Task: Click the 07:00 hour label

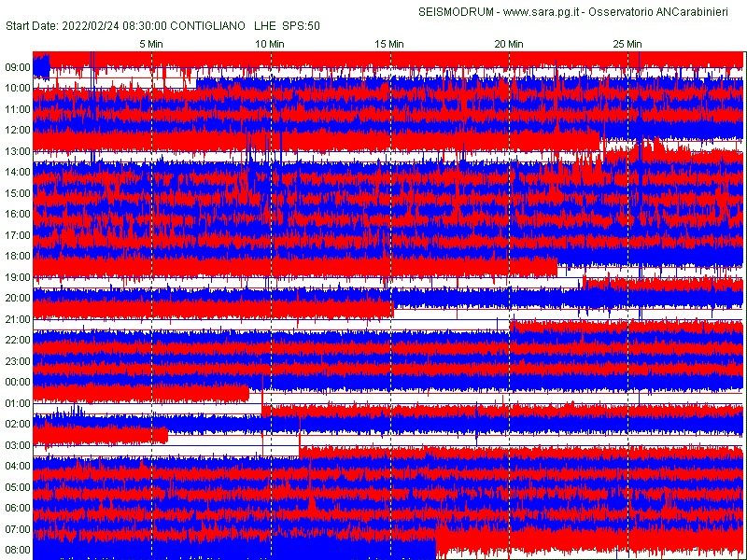Action: tap(17, 529)
